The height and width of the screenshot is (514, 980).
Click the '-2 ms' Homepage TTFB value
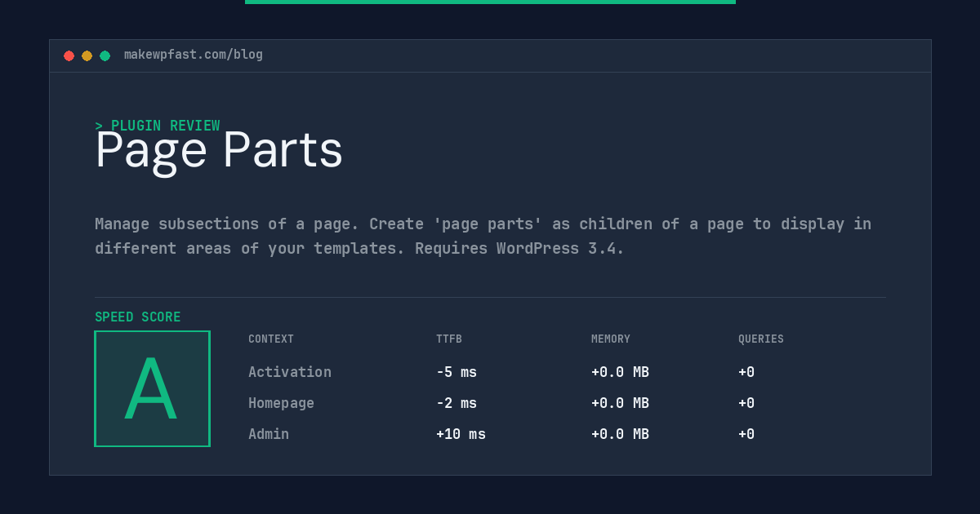[457, 403]
